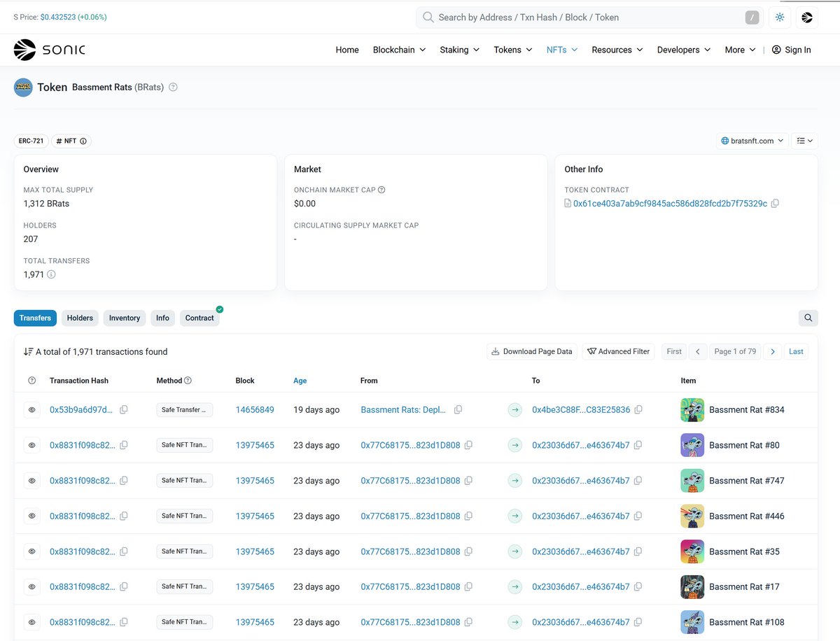Open the token contract address link
The height and width of the screenshot is (641, 840).
click(x=670, y=204)
